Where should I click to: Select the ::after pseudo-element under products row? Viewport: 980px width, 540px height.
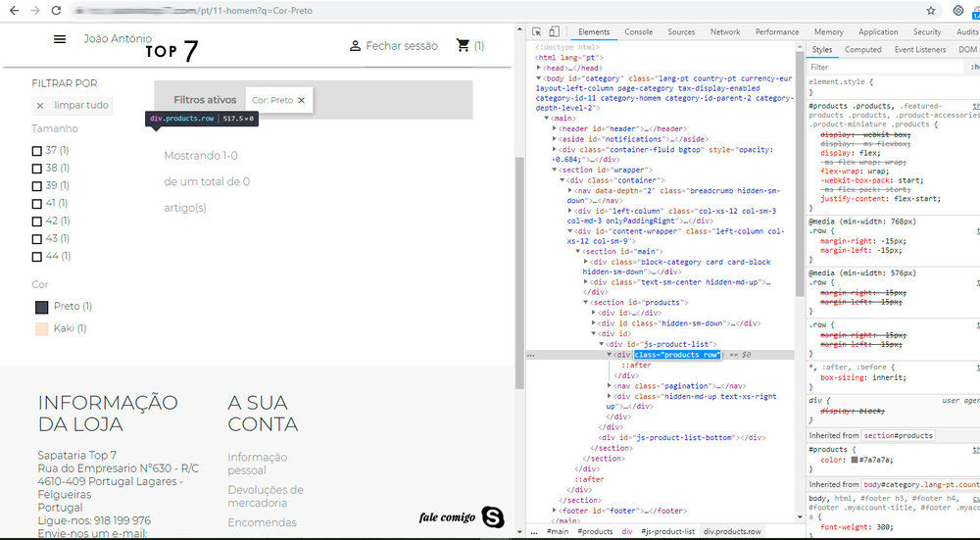point(636,365)
